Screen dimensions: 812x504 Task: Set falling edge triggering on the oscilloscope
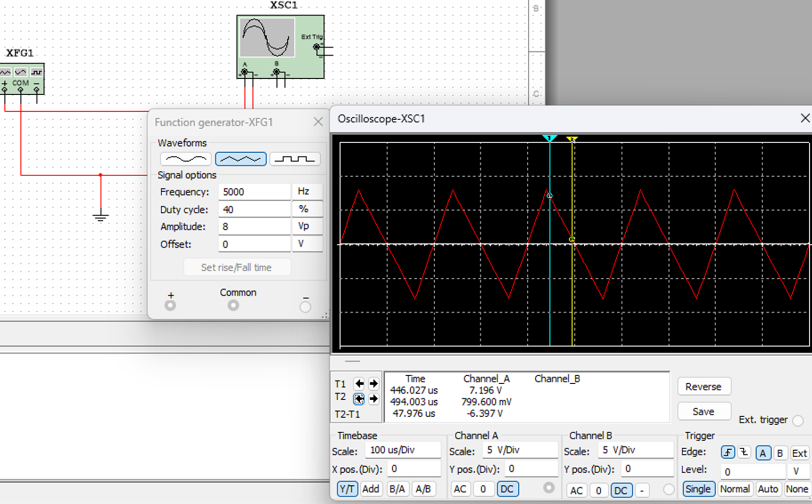tap(744, 452)
